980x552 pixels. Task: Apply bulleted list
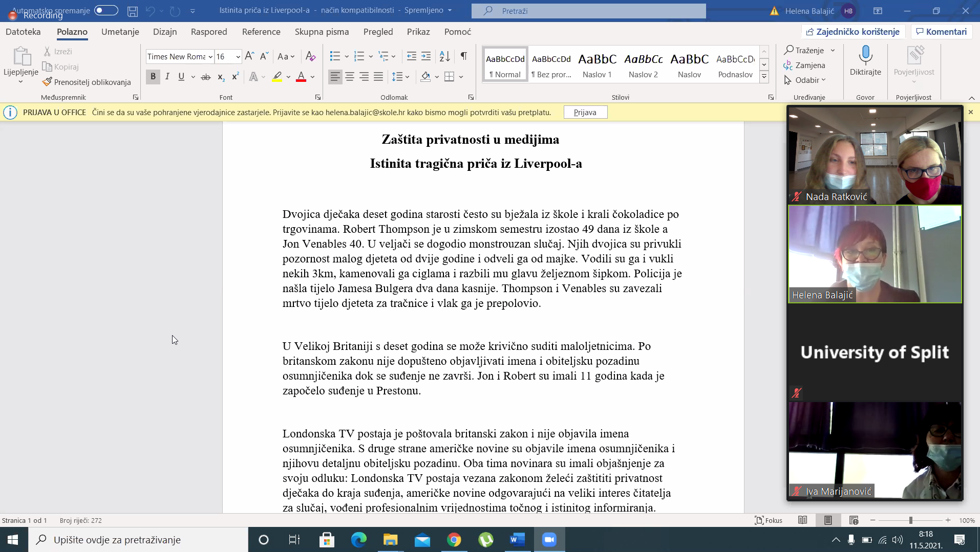click(335, 56)
